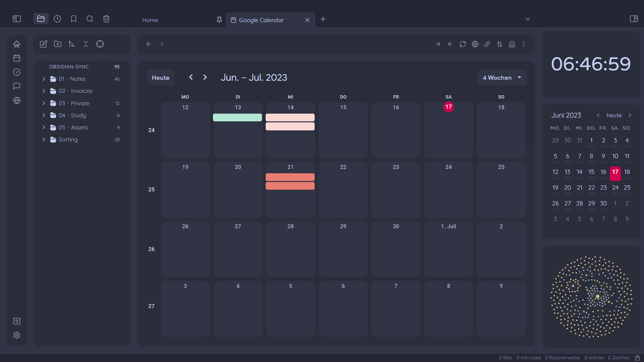Open the 4 Wochen view dropdown
Viewport: 644px width, 362px height.
point(502,78)
